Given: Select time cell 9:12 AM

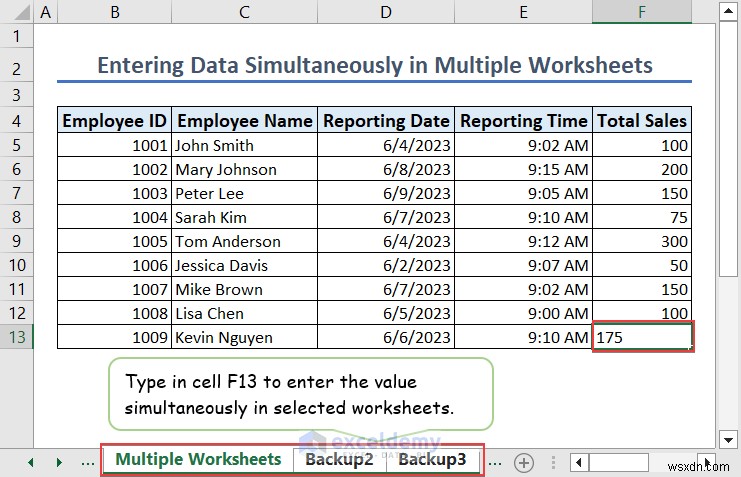Looking at the screenshot, I should [523, 241].
